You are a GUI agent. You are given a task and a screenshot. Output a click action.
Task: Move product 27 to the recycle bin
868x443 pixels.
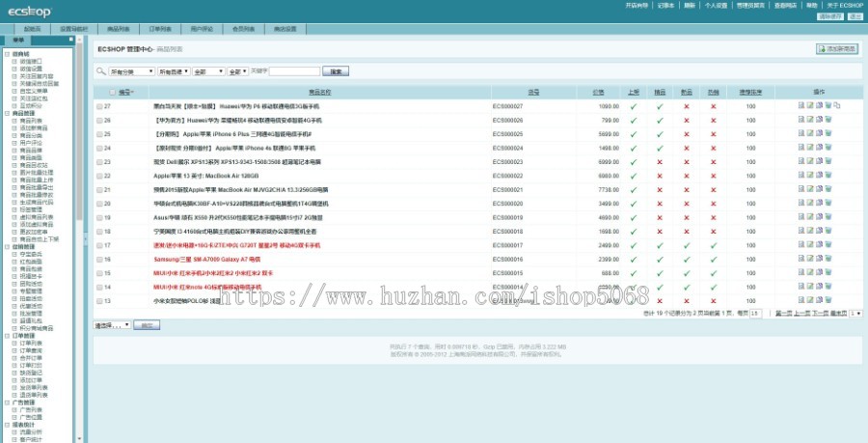[828, 105]
